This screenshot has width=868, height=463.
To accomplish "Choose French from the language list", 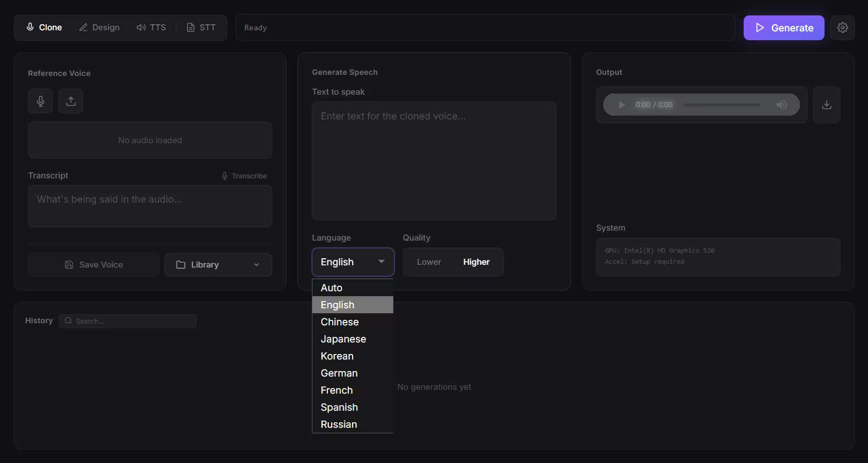I will 353,390.
